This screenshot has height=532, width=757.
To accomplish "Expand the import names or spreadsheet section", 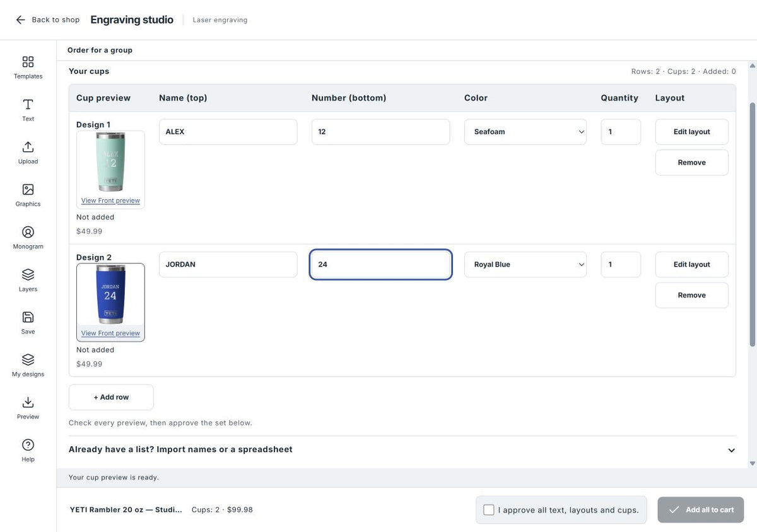I will pyautogui.click(x=402, y=450).
